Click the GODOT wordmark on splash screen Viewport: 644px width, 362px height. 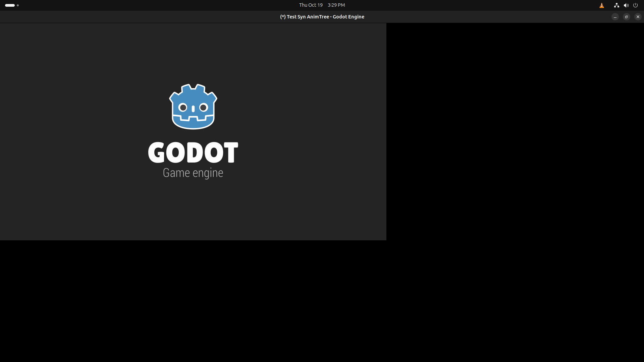pyautogui.click(x=193, y=152)
